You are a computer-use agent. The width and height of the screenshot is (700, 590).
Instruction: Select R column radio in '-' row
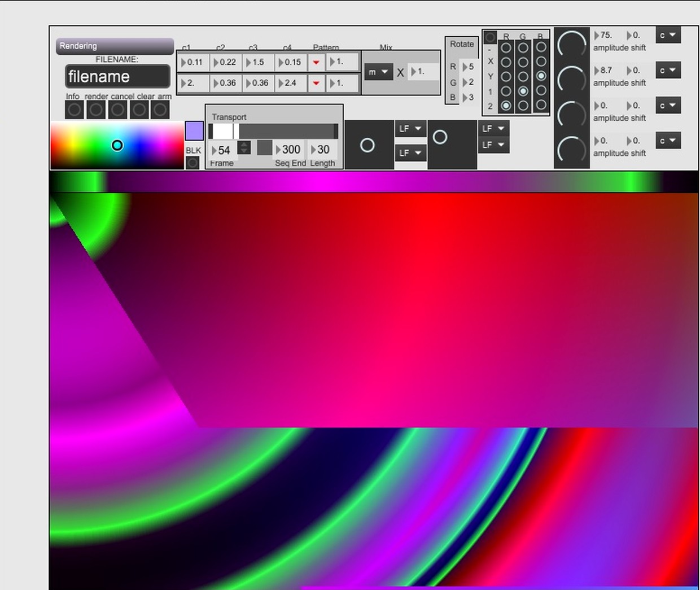pyautogui.click(x=506, y=48)
